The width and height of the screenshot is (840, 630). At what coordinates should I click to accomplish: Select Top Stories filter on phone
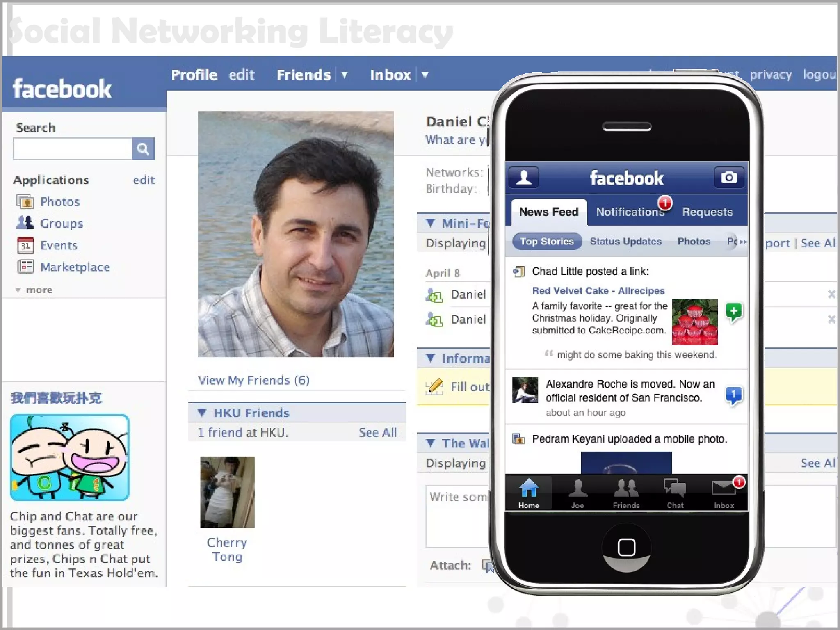coord(547,241)
